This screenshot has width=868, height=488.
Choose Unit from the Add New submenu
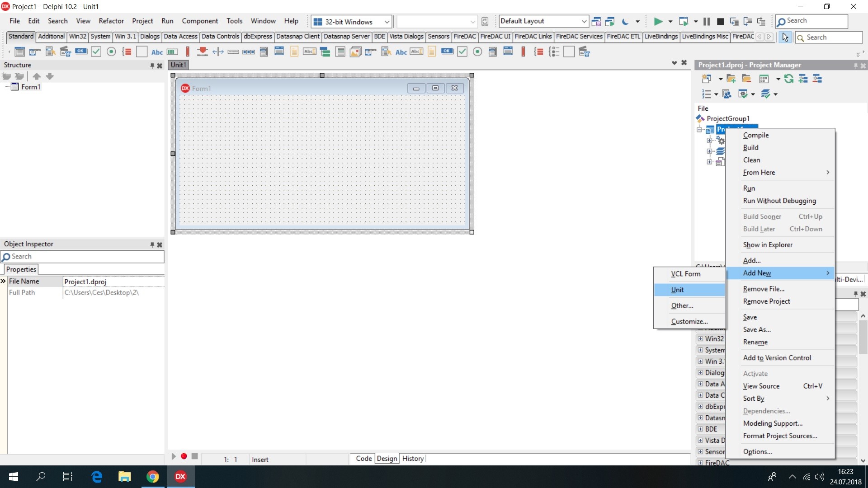(690, 290)
